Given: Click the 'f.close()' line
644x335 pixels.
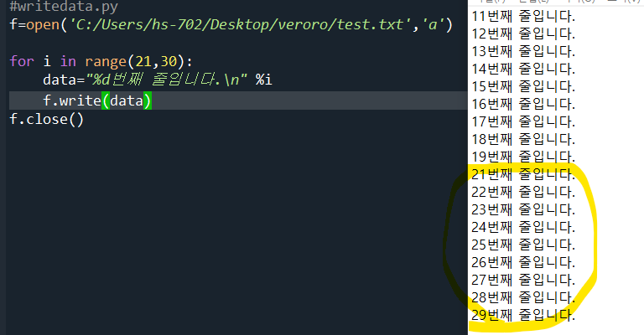Looking at the screenshot, I should pyautogui.click(x=46, y=119).
